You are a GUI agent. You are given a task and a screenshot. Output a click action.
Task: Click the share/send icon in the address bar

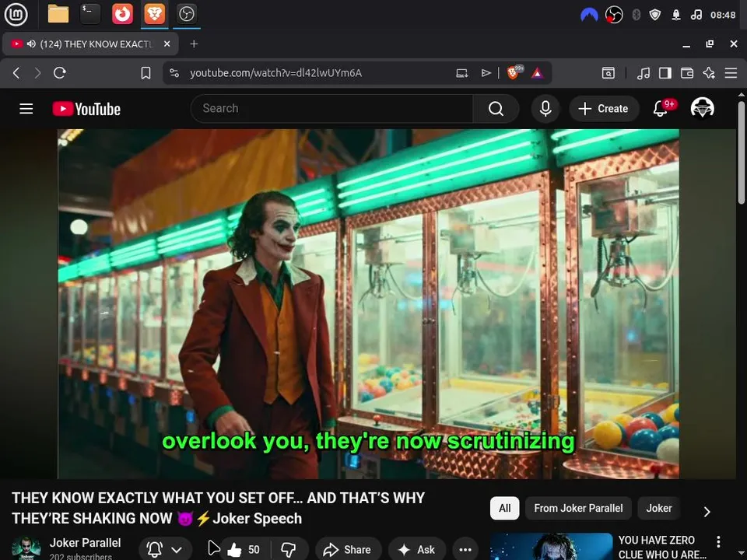486,73
